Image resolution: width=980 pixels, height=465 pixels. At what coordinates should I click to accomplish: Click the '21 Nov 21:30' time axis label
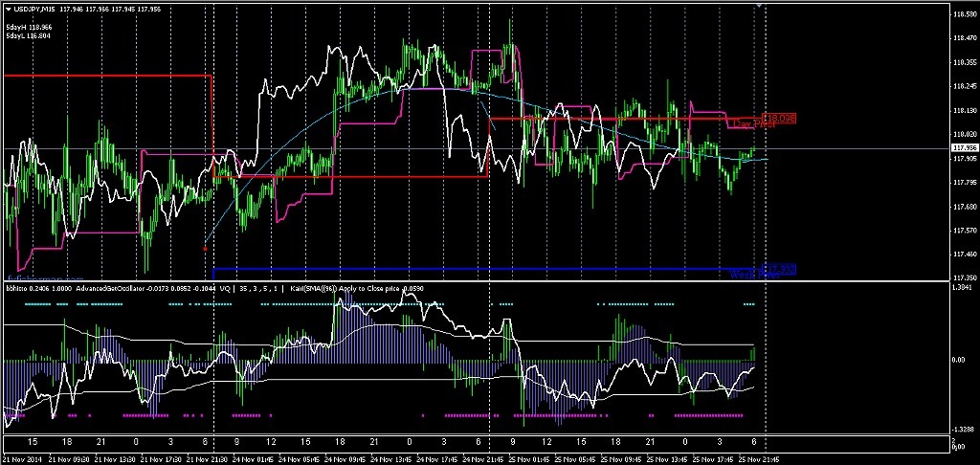pos(206,459)
